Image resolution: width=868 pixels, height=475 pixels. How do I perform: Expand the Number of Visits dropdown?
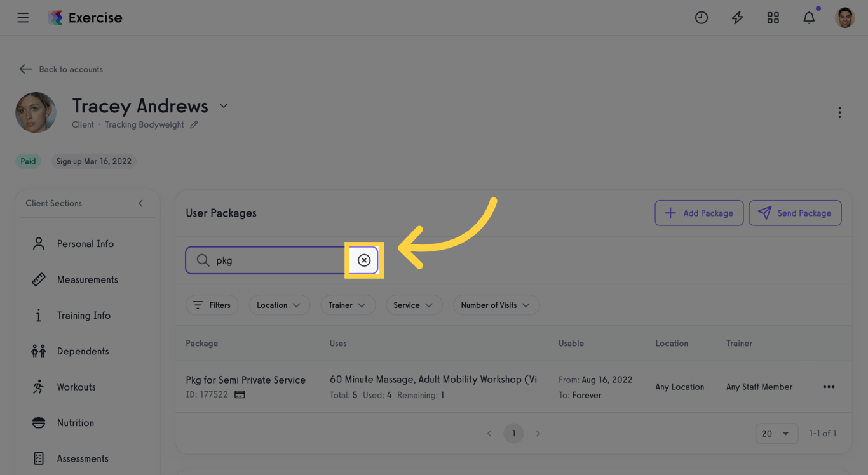tap(496, 305)
